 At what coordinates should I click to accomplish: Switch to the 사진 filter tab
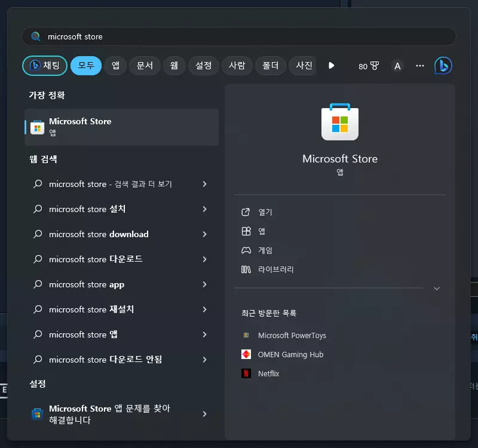coord(304,66)
